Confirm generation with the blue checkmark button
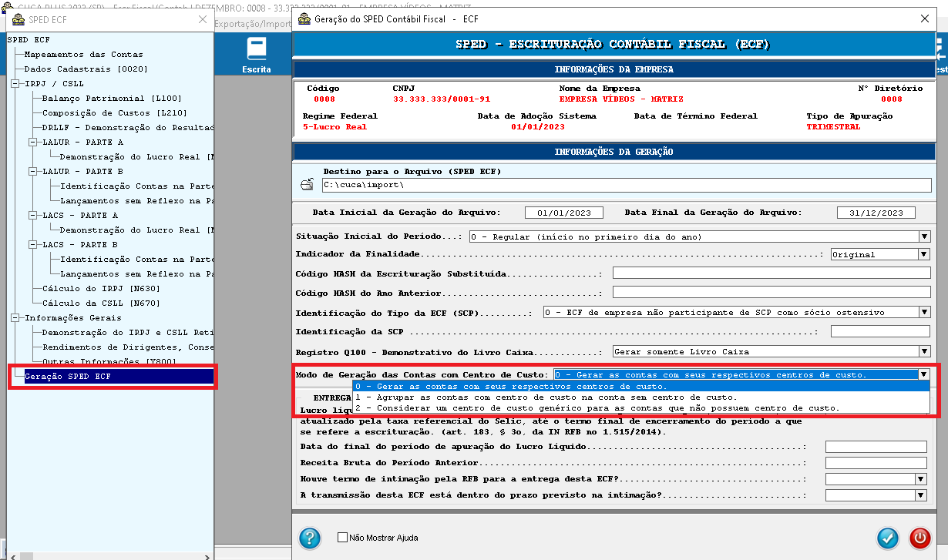948x560 pixels. (889, 537)
